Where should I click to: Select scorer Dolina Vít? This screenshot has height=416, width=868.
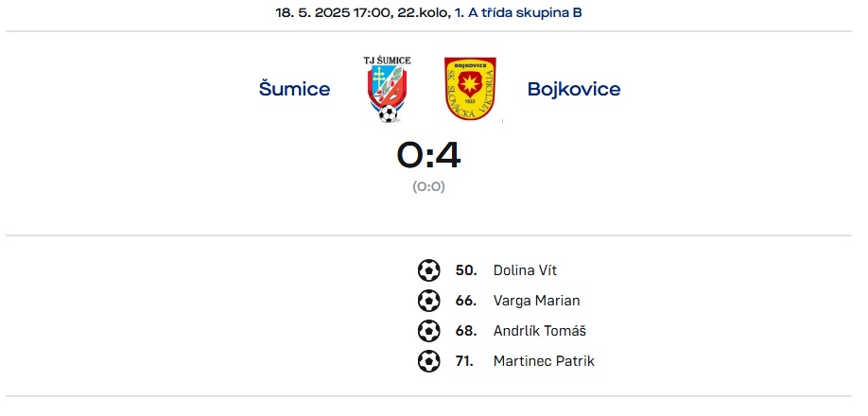point(525,270)
